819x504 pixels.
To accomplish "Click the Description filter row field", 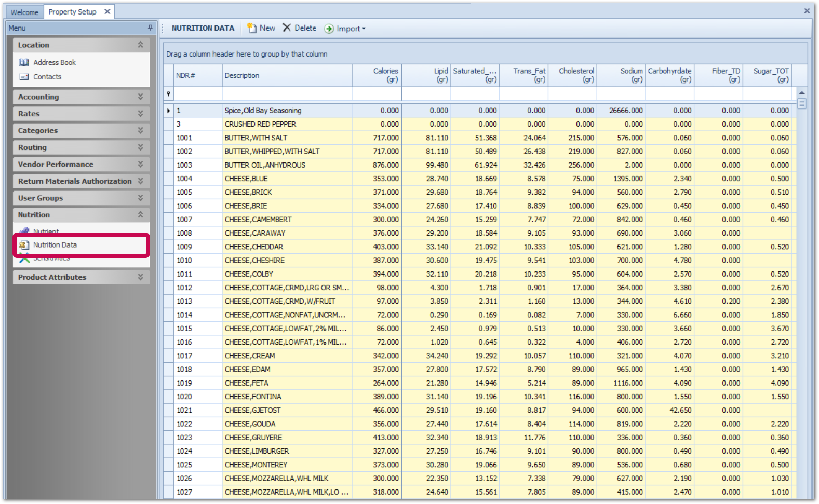I will point(287,94).
